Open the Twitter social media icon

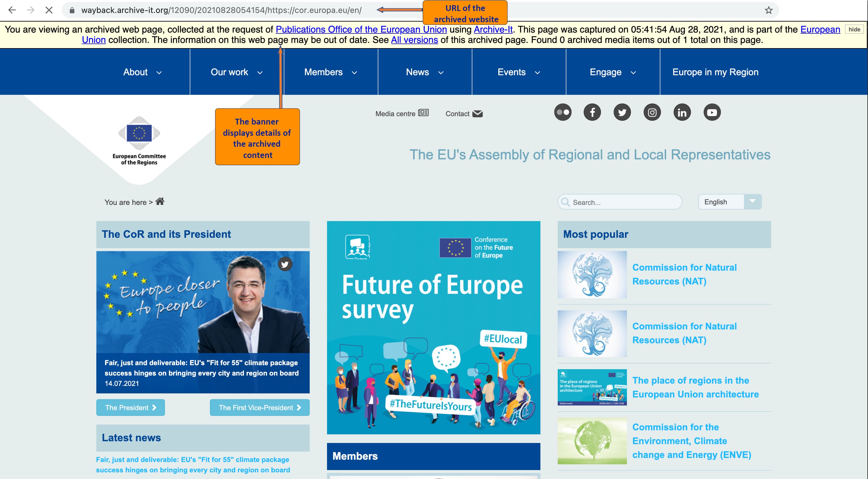pos(622,112)
